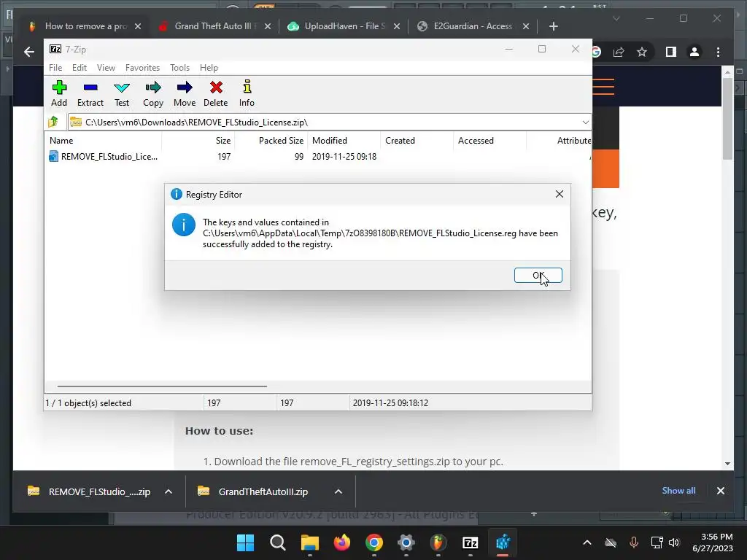Click the Copy toolbar icon in 7-Zip
Screen dimensions: 747x560
[153, 93]
